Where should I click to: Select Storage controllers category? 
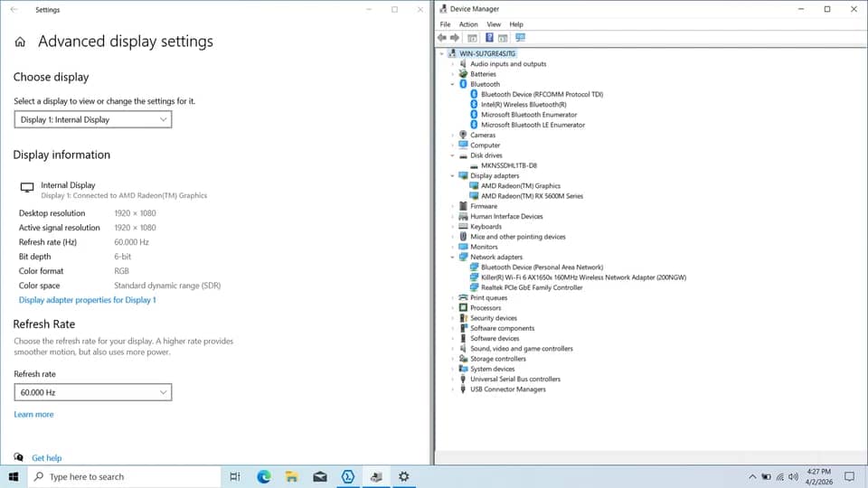(498, 359)
